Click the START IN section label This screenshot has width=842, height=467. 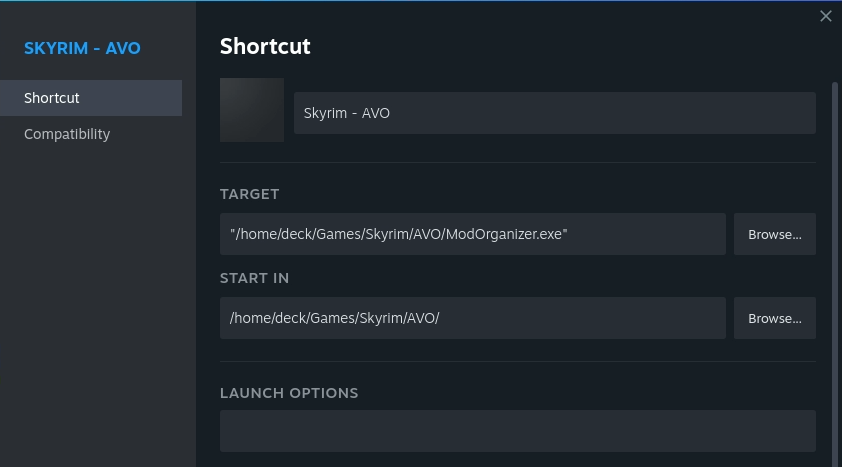pos(254,278)
